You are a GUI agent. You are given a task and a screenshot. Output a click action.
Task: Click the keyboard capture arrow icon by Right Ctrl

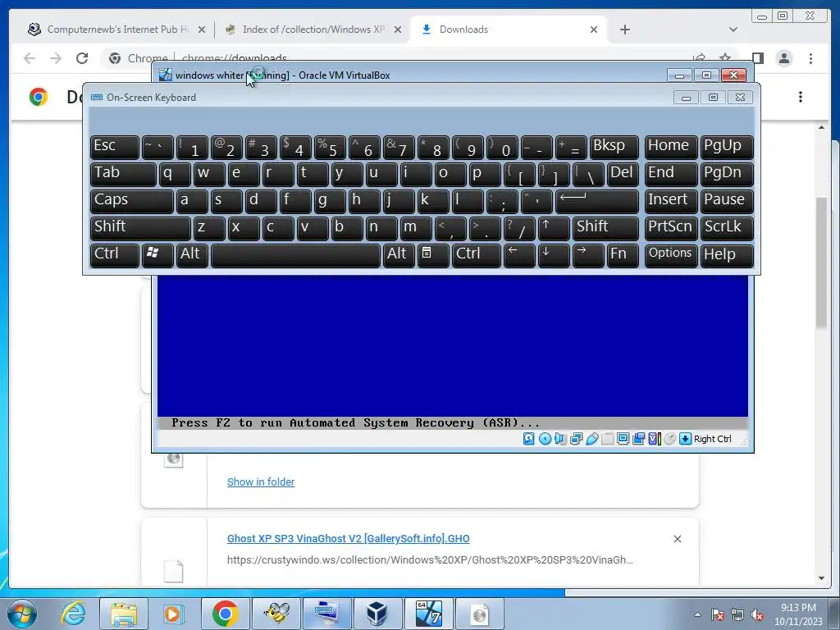pyautogui.click(x=685, y=439)
